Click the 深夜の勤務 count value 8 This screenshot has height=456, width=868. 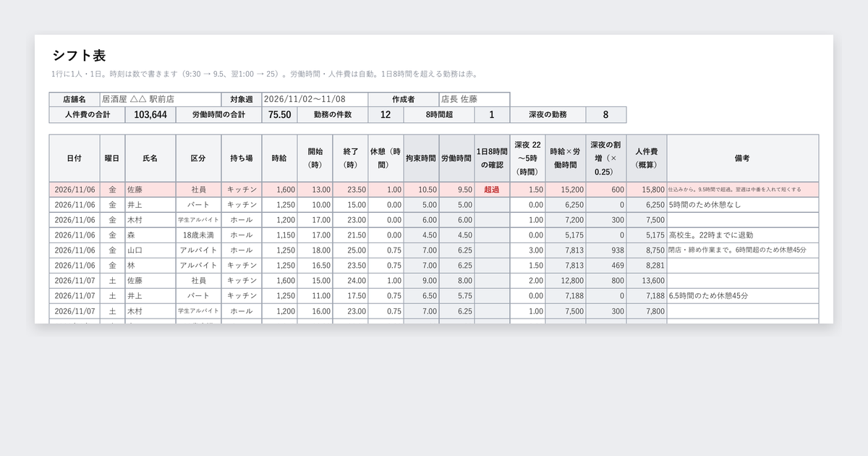605,114
